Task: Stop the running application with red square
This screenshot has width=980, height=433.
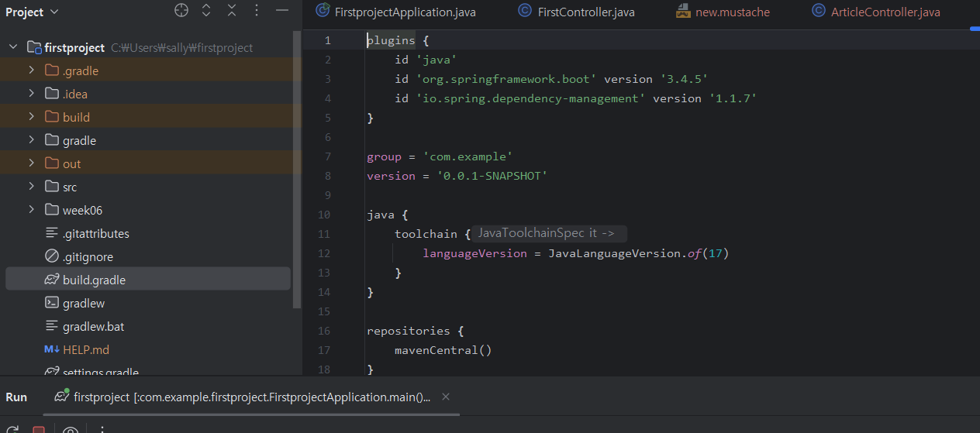Action: click(x=39, y=430)
